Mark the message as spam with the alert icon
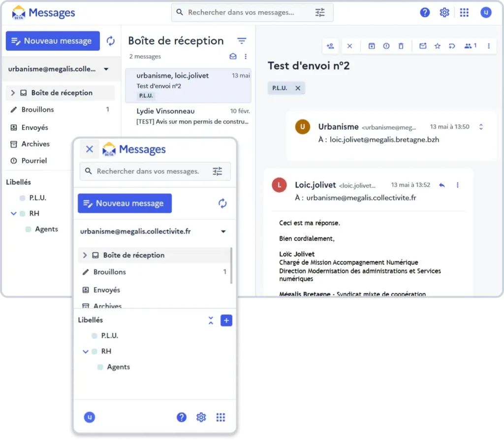This screenshot has height=440, width=504. click(x=386, y=46)
